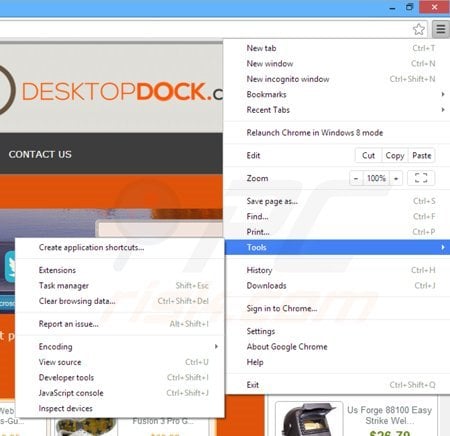
Task: Select View source
Action: 120,362
